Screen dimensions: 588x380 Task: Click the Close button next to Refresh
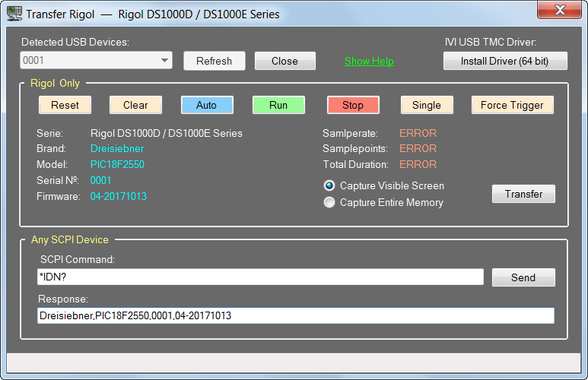coord(285,61)
